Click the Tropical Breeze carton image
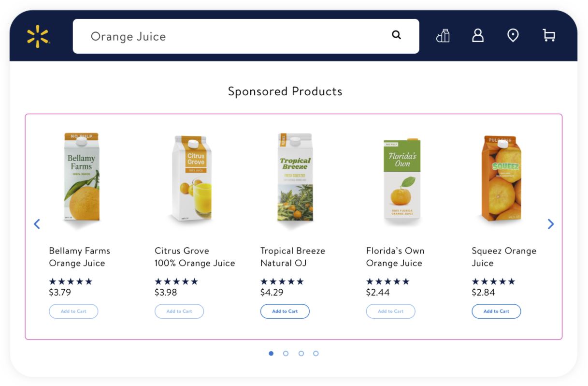This screenshot has width=588, height=386. 295,177
